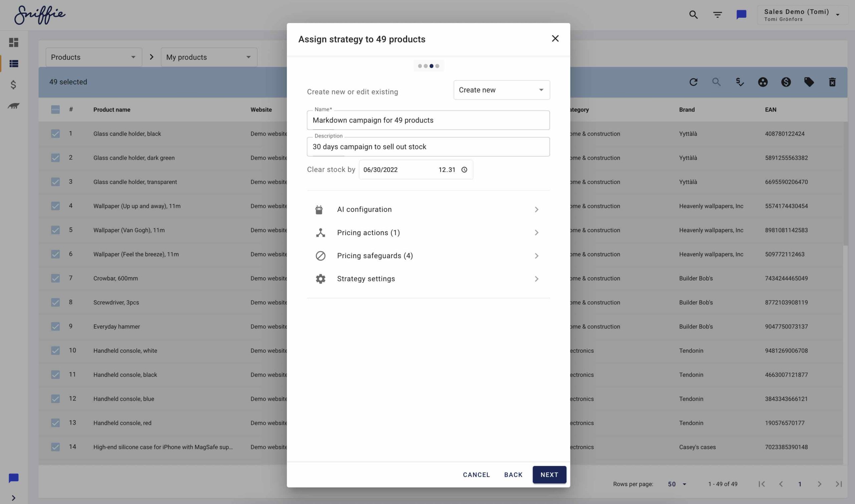This screenshot has width=855, height=504.
Task: Click the refresh icon in the selection toolbar
Action: 693,82
